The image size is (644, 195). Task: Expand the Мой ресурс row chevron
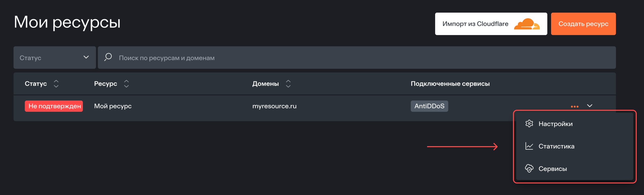[590, 106]
